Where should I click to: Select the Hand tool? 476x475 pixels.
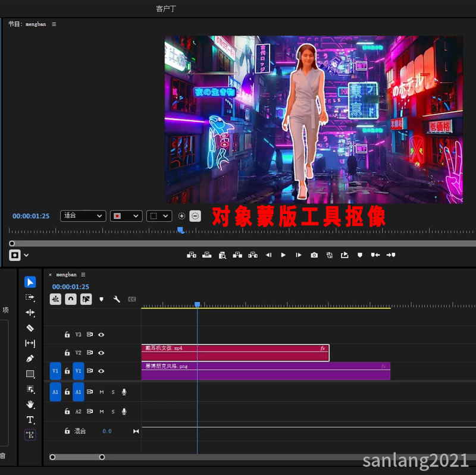(30, 404)
